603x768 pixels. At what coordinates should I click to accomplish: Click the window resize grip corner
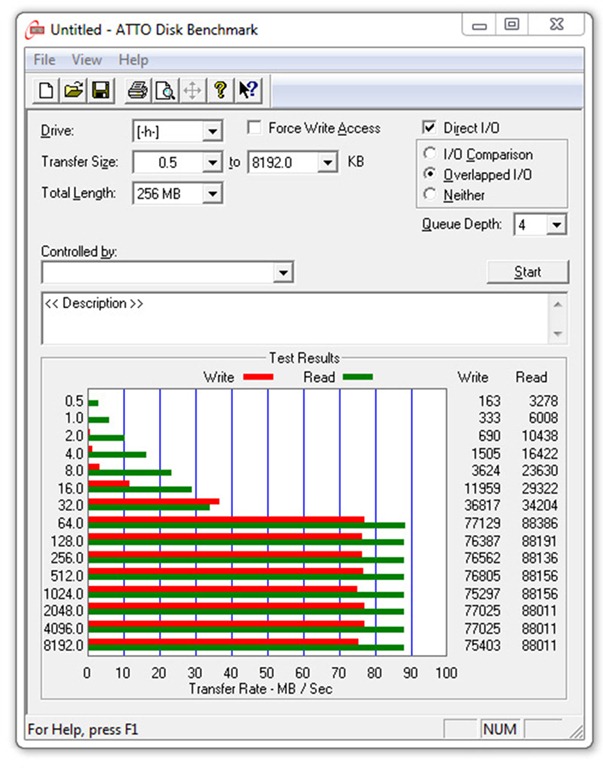pyautogui.click(x=577, y=732)
